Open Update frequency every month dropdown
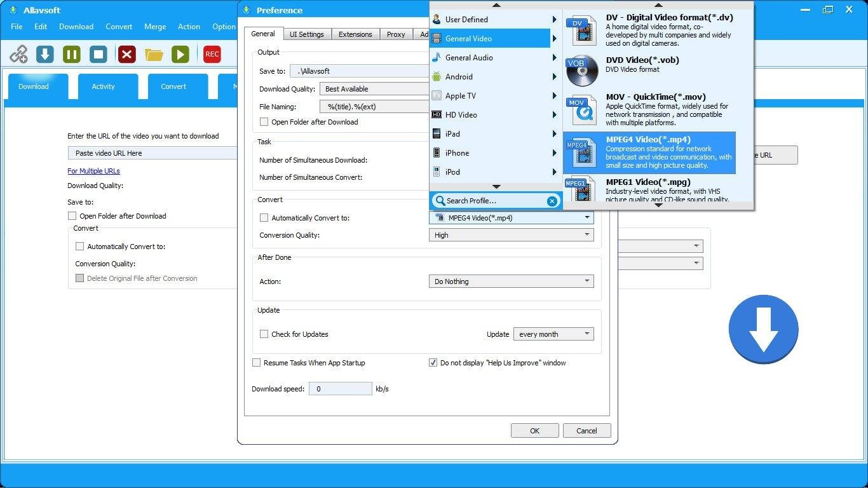 pos(553,334)
